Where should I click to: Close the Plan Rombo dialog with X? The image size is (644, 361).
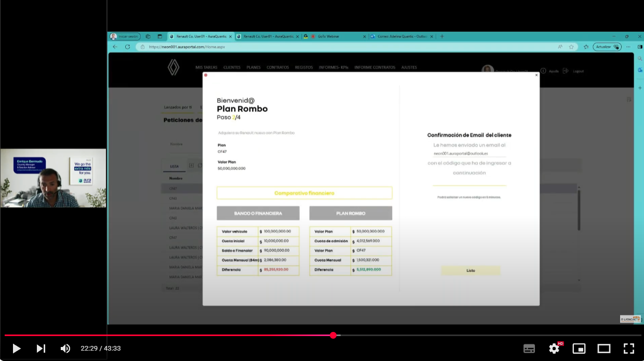click(x=536, y=75)
